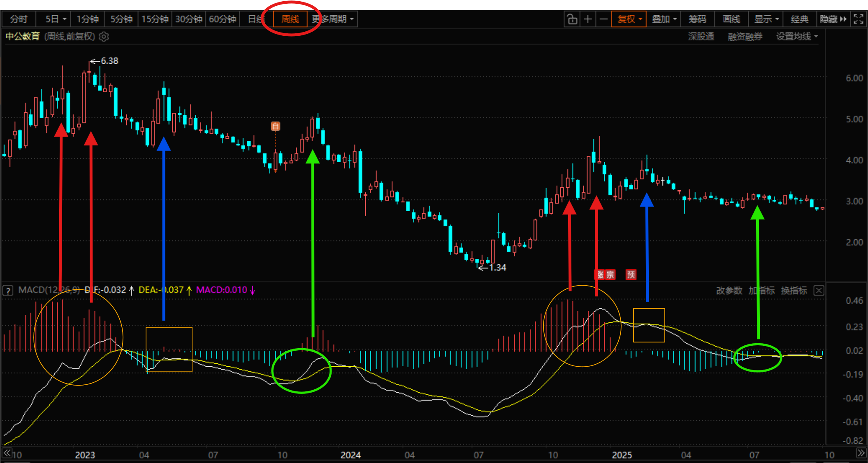Open chart settings gear beside 中公教育 title
868x463 pixels.
[104, 37]
